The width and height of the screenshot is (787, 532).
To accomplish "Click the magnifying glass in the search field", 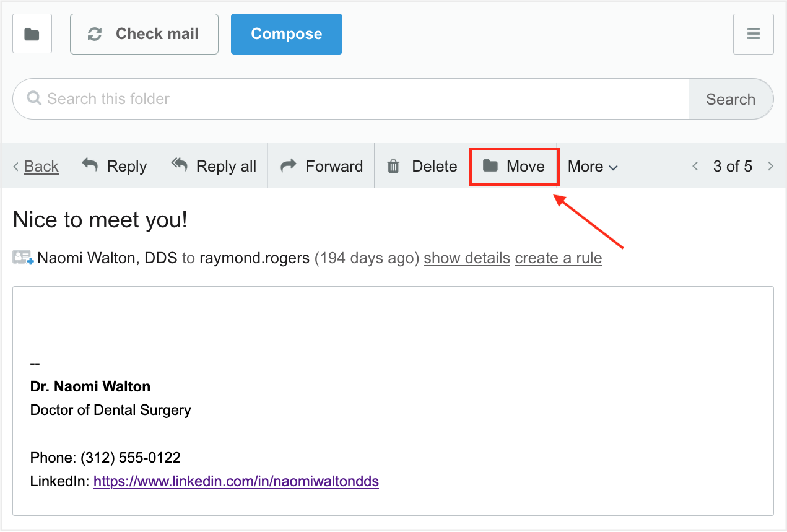I will click(x=33, y=98).
